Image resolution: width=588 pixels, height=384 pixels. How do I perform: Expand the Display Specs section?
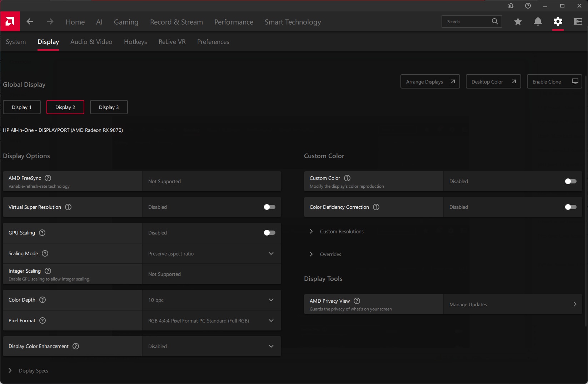click(33, 371)
